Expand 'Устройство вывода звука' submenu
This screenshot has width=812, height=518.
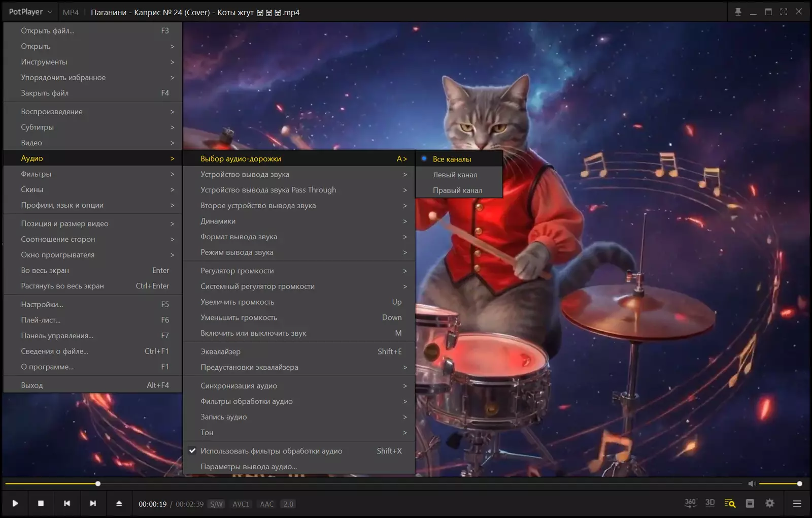299,174
